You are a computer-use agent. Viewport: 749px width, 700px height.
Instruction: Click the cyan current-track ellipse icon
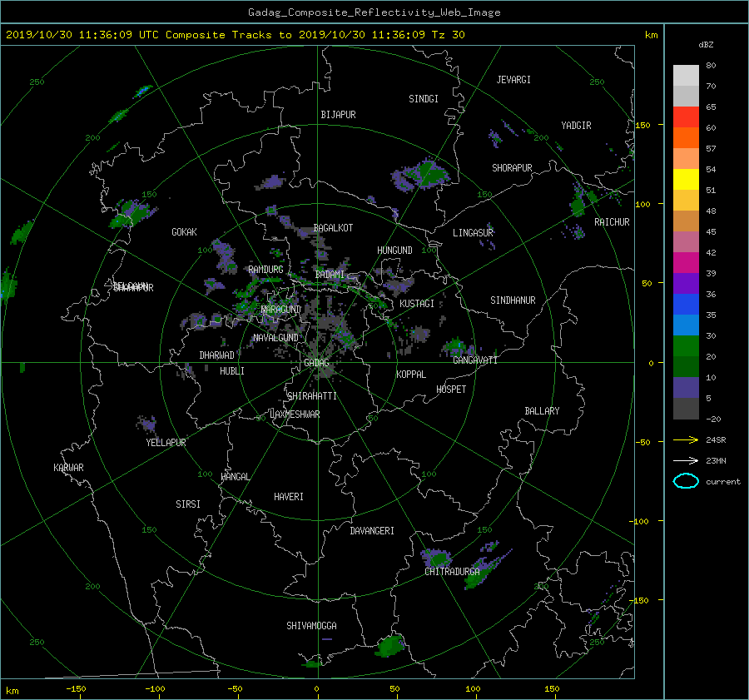[686, 481]
